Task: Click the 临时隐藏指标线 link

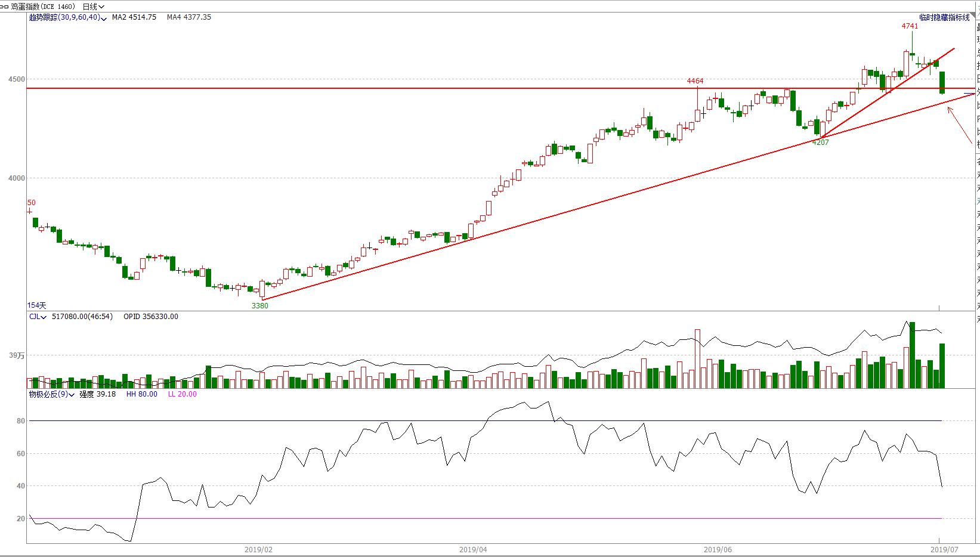Action: pyautogui.click(x=944, y=18)
